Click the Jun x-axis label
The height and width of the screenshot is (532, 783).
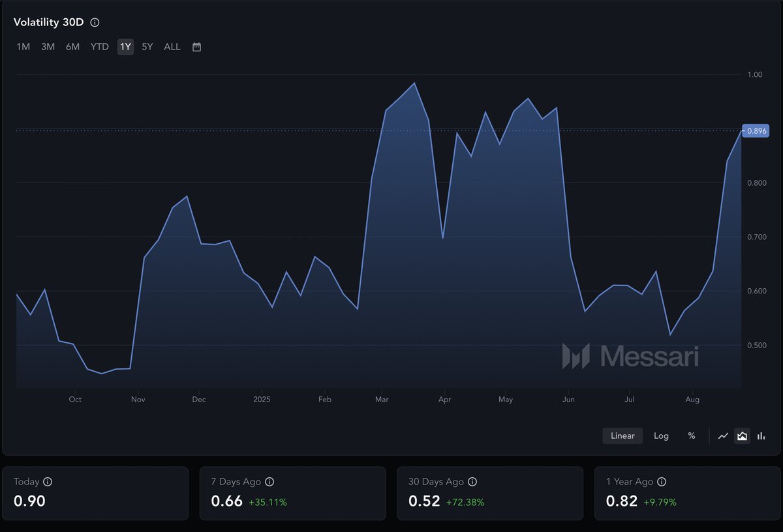568,399
